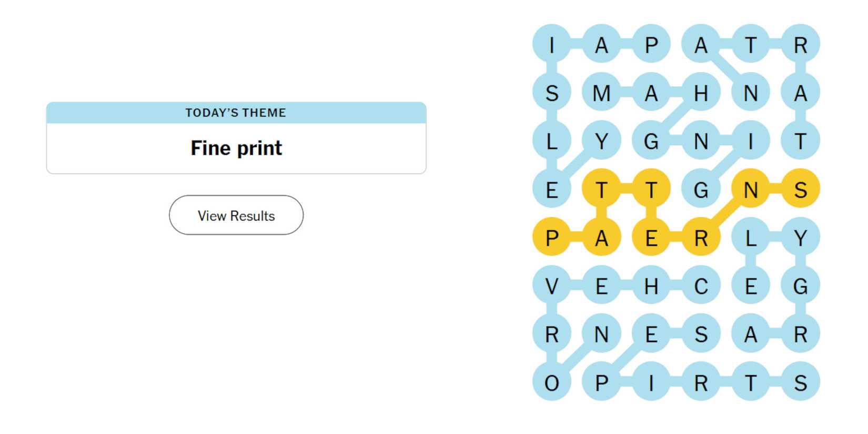The image size is (868, 434).
Task: Select the yellow P tile
Action: coord(552,238)
